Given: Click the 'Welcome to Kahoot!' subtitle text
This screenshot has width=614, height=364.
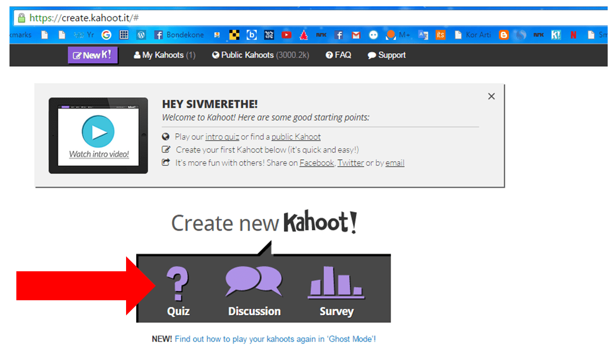Looking at the screenshot, I should pos(265,117).
